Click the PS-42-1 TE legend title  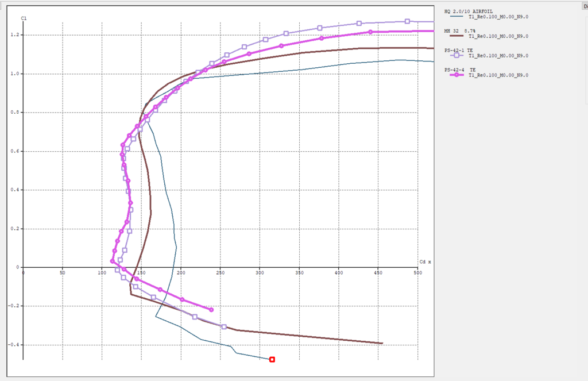pyautogui.click(x=460, y=50)
